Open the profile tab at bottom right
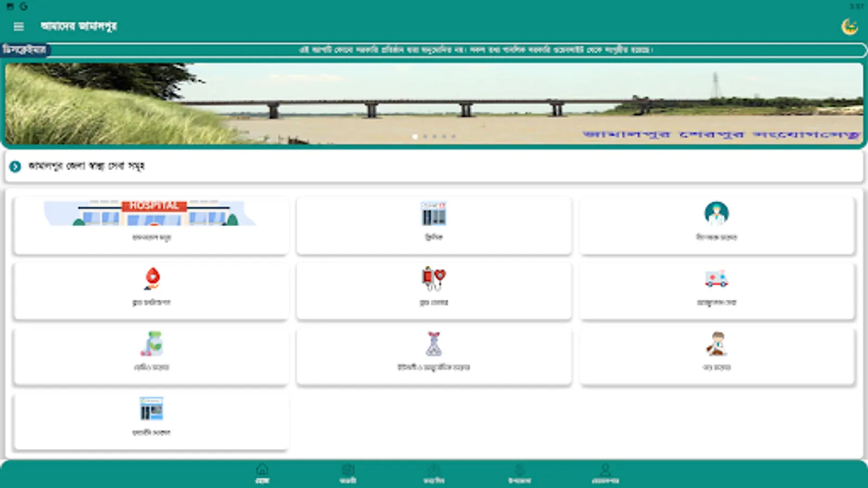The height and width of the screenshot is (488, 868). pos(606,473)
